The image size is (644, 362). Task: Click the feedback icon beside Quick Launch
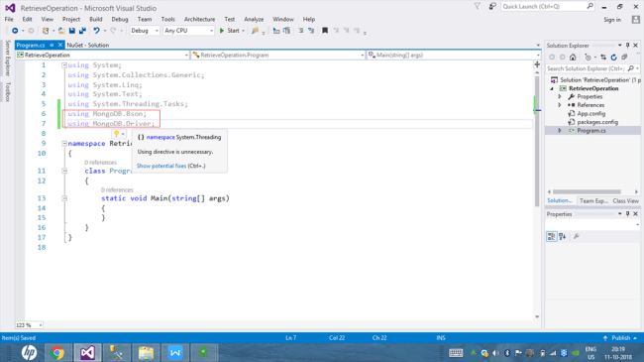point(492,6)
